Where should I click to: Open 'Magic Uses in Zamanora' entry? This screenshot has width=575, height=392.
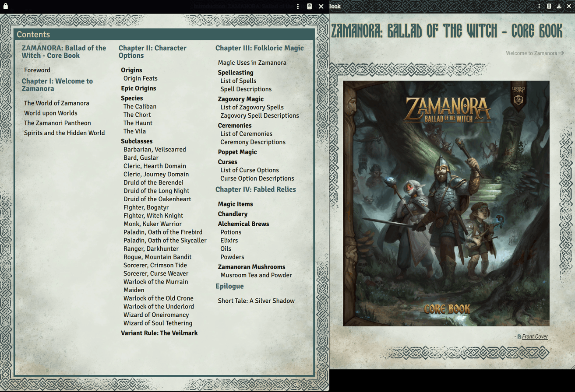252,63
